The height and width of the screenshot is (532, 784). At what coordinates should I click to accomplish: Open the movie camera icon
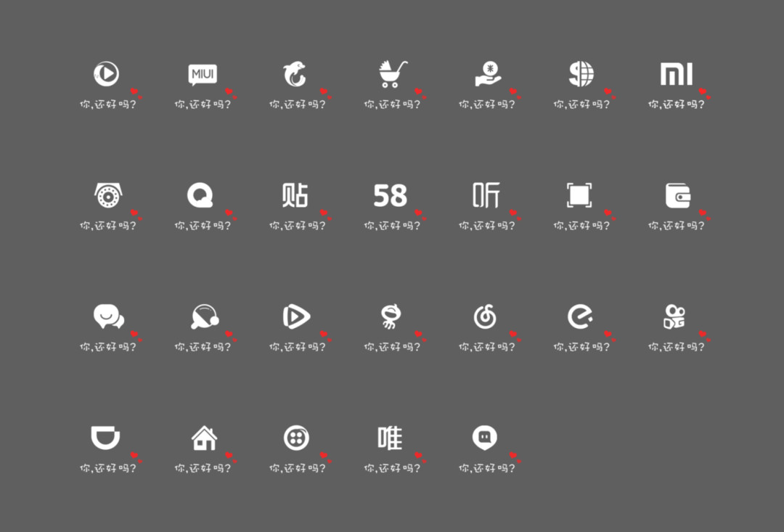pos(674,316)
